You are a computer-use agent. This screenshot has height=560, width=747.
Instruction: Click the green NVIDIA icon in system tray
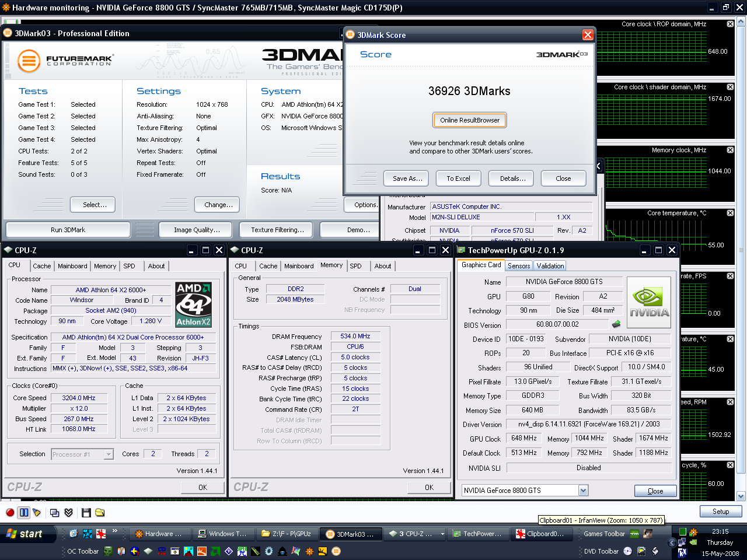click(693, 542)
